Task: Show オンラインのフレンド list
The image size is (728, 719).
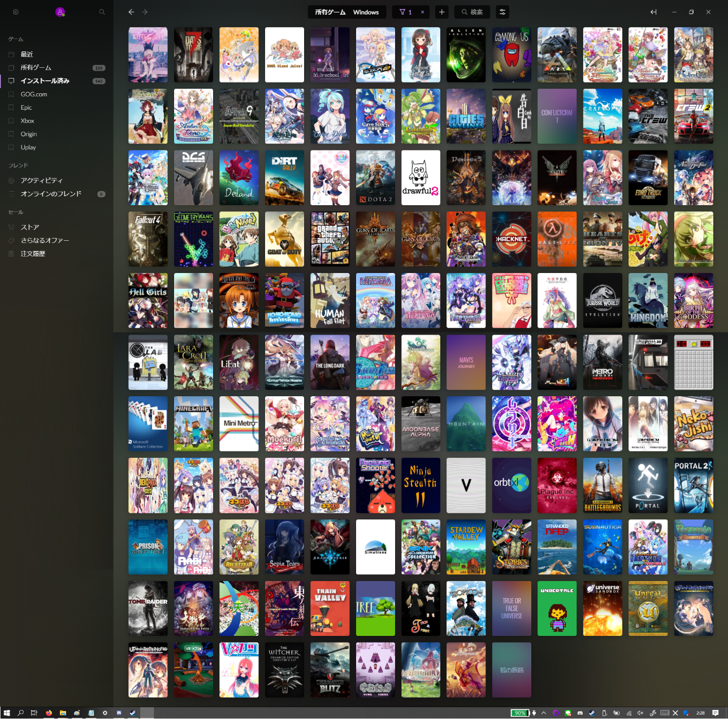Action: [51, 194]
